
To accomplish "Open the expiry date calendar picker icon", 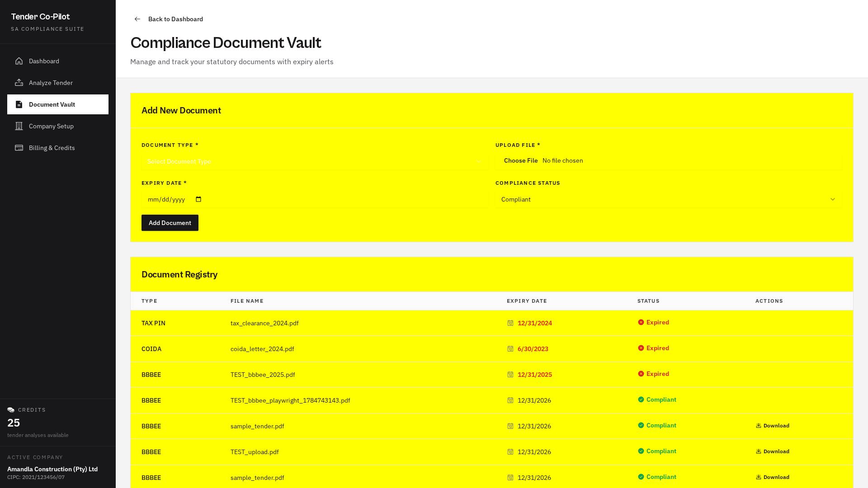I will (198, 199).
